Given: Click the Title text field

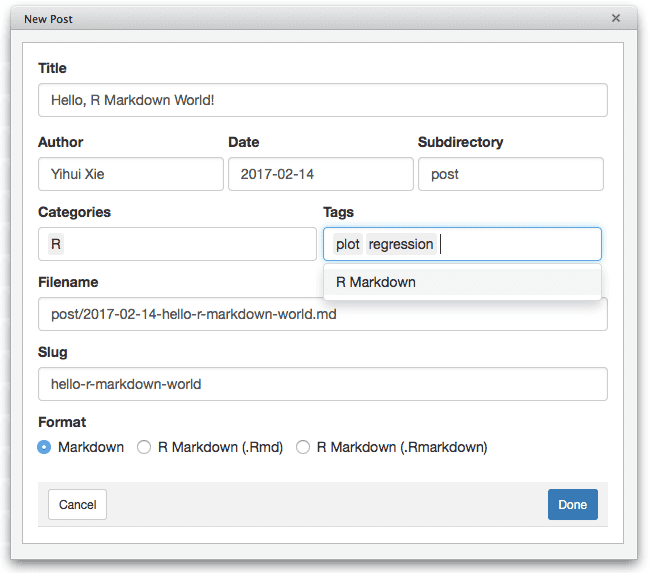Looking at the screenshot, I should [322, 100].
